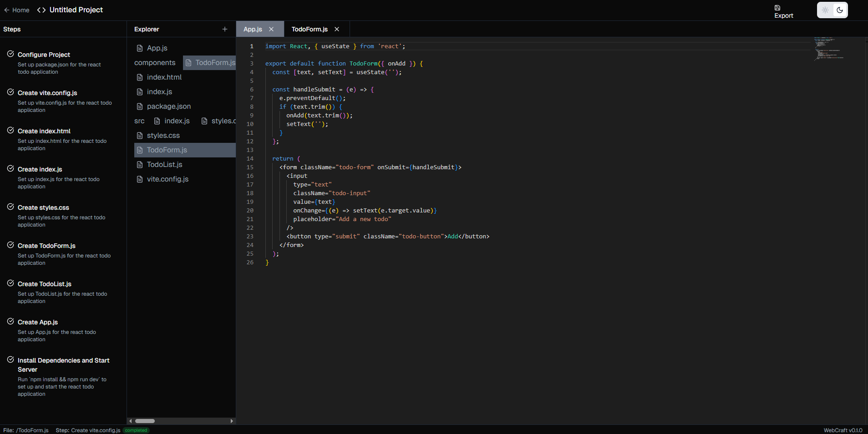
Task: Click the checkmark on Configure Project step
Action: coord(10,54)
